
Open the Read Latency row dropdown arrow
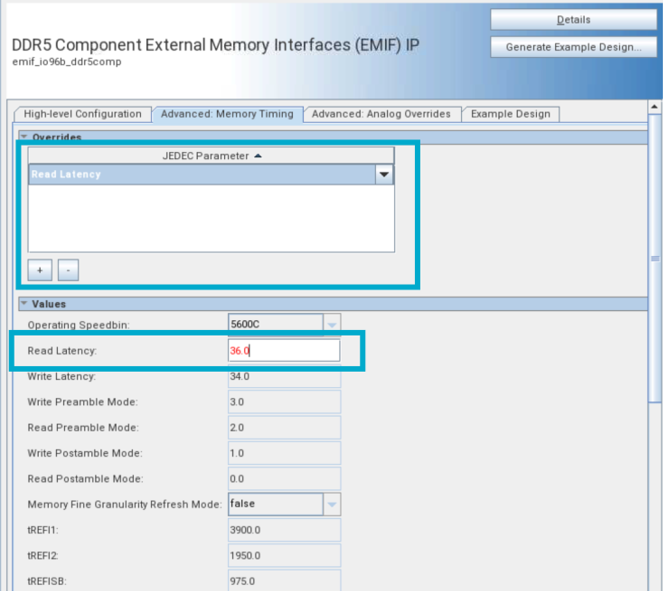tap(384, 175)
